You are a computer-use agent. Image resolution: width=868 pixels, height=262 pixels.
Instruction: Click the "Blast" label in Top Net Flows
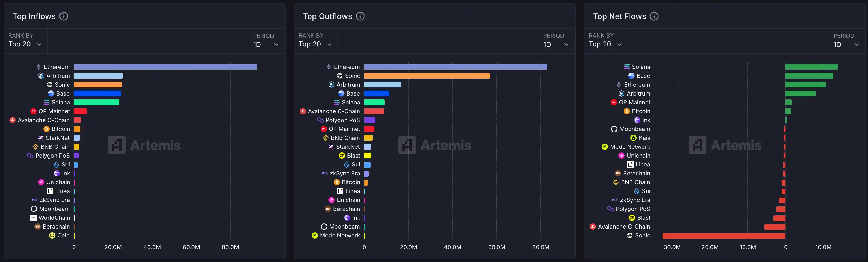pos(644,218)
